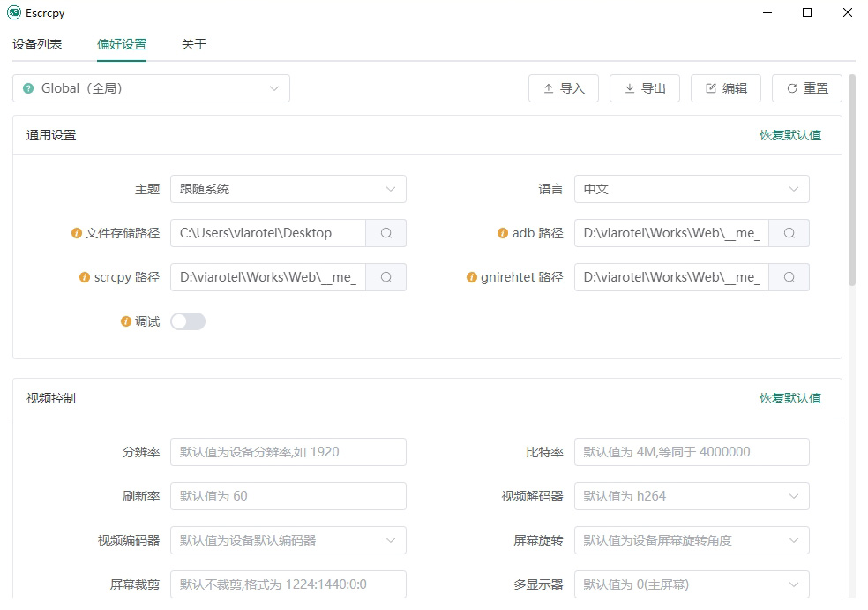Click the 文件存储路径 path field

click(x=268, y=233)
